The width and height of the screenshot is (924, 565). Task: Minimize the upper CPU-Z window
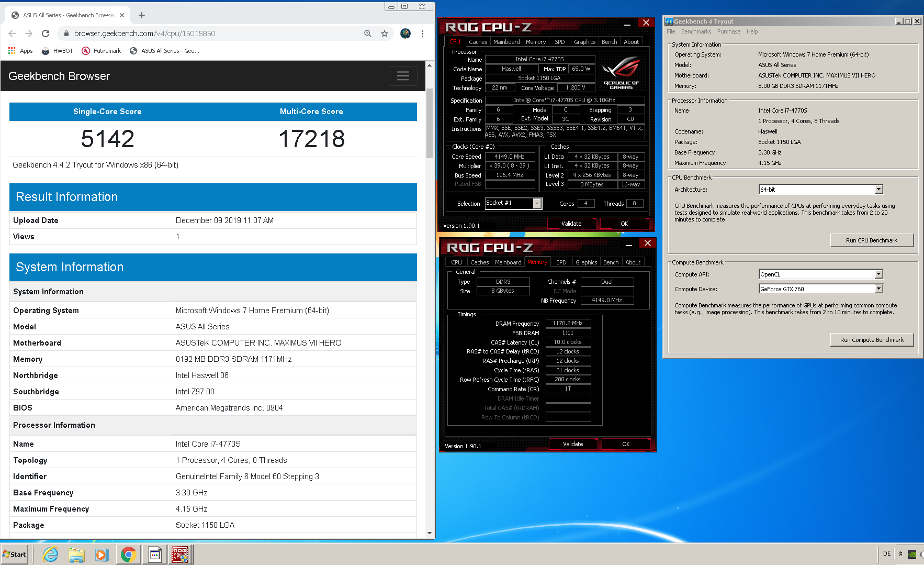627,24
